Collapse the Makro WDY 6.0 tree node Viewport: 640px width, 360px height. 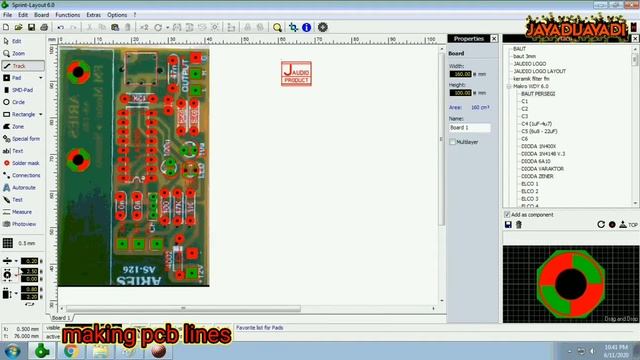(x=509, y=87)
